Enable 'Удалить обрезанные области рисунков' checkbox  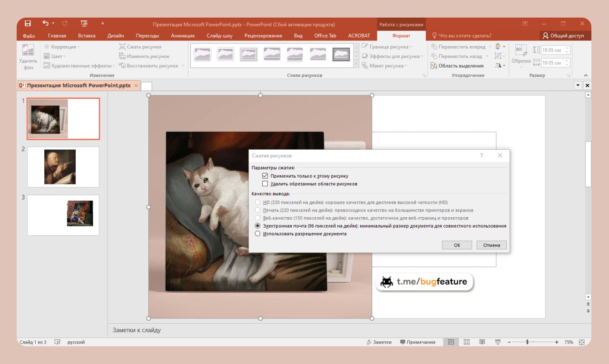click(x=265, y=184)
